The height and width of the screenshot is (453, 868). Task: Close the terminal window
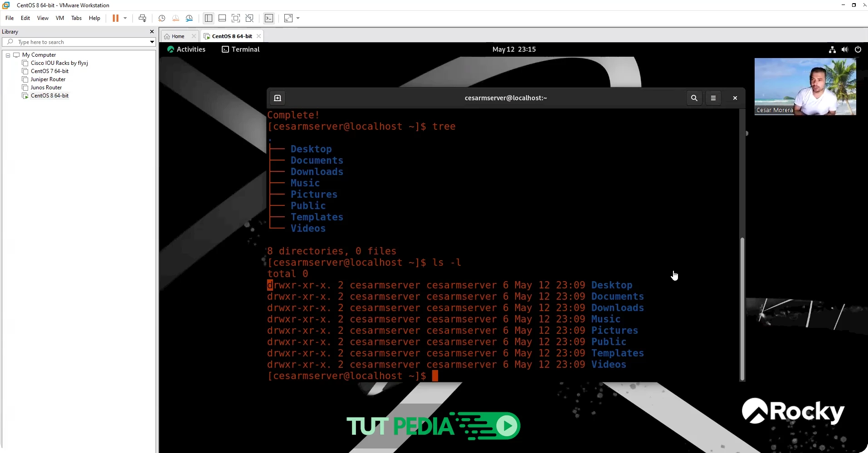[735, 98]
